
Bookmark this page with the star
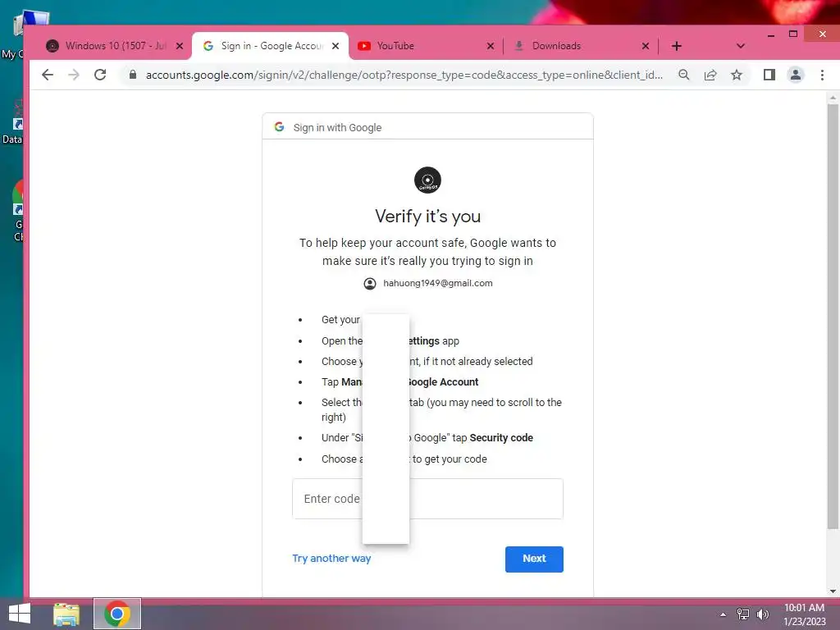click(x=737, y=75)
